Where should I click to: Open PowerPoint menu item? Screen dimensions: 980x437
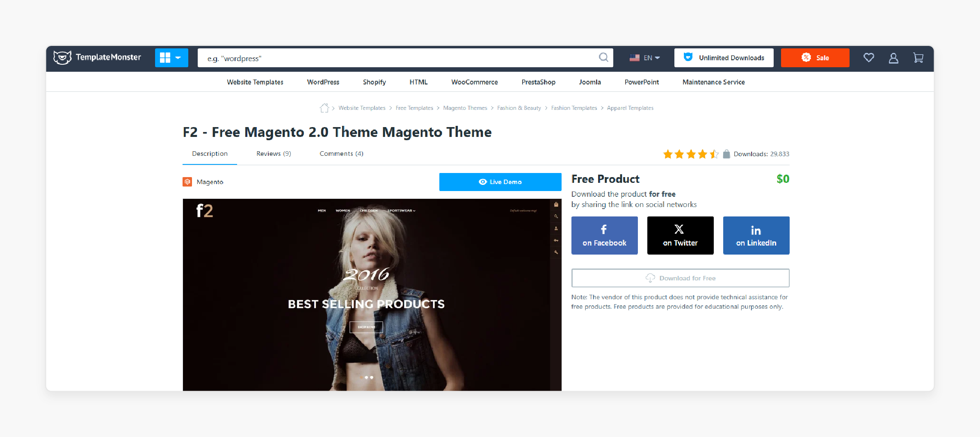(642, 82)
